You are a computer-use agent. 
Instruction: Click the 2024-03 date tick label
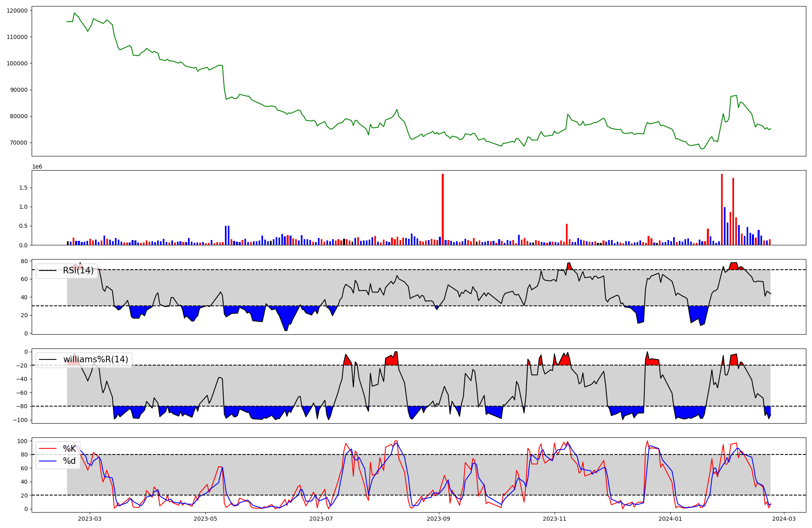click(784, 519)
